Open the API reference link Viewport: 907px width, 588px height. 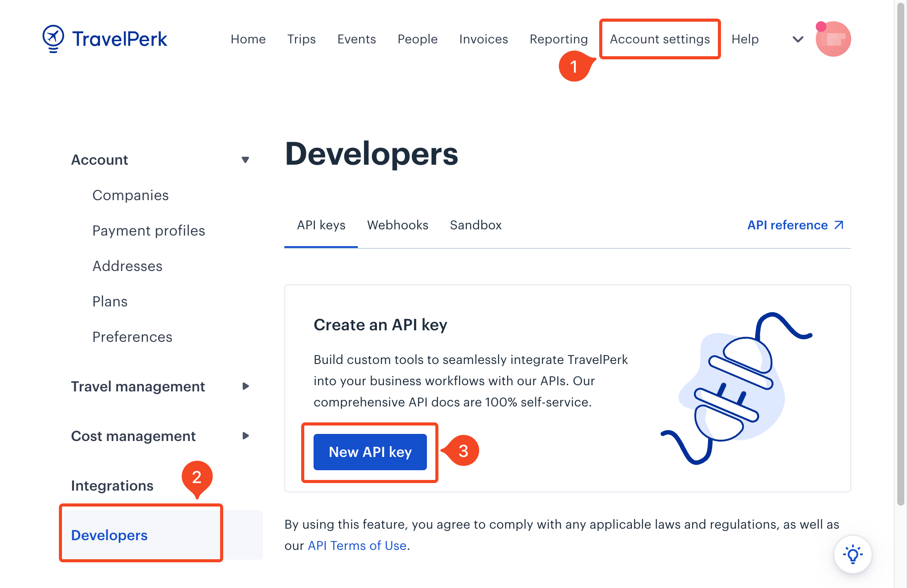tap(795, 225)
